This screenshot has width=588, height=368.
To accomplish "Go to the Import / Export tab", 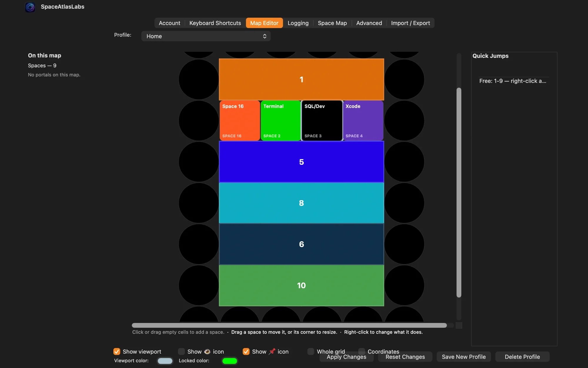I will tap(410, 23).
